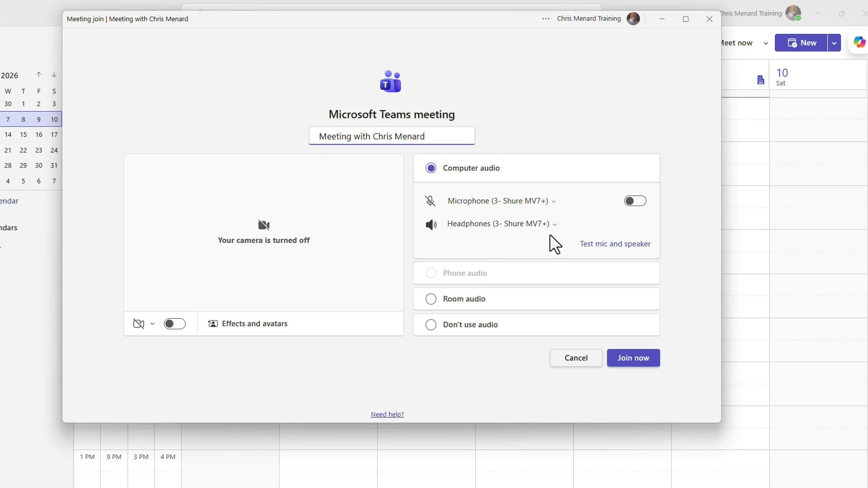Turn on the camera toggle
The image size is (868, 488).
point(175,324)
